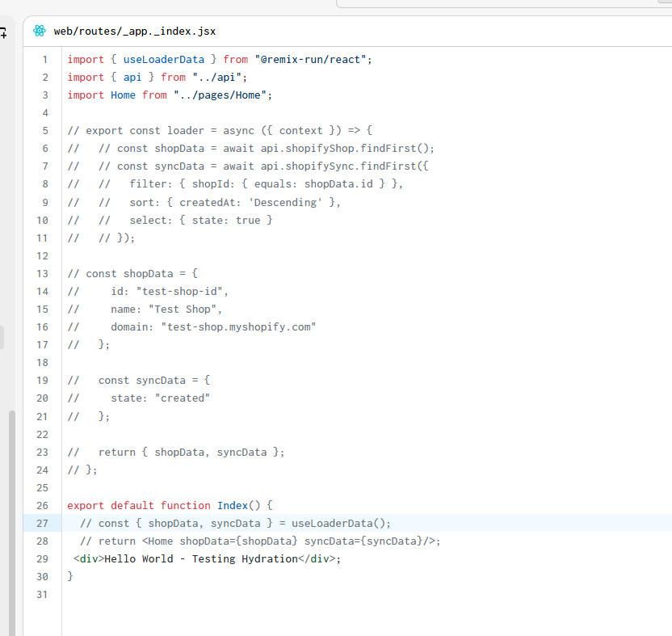The image size is (672, 636).
Task: Click the file path web/routes/_app._index.jsx
Action: pyautogui.click(x=135, y=32)
